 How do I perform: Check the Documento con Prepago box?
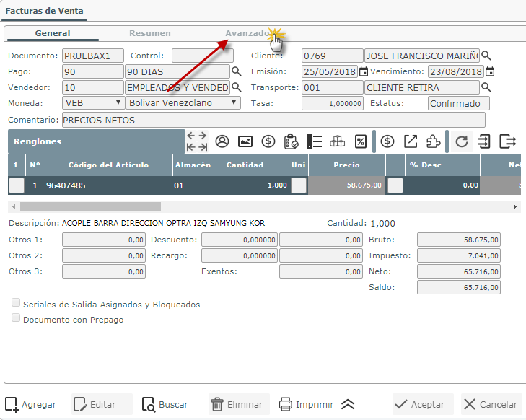(16, 318)
